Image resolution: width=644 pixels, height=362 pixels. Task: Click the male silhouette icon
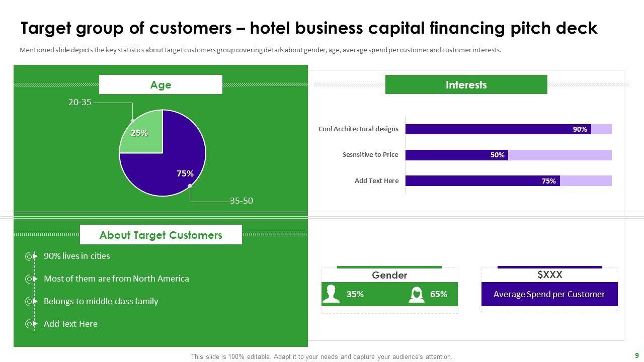tap(331, 294)
